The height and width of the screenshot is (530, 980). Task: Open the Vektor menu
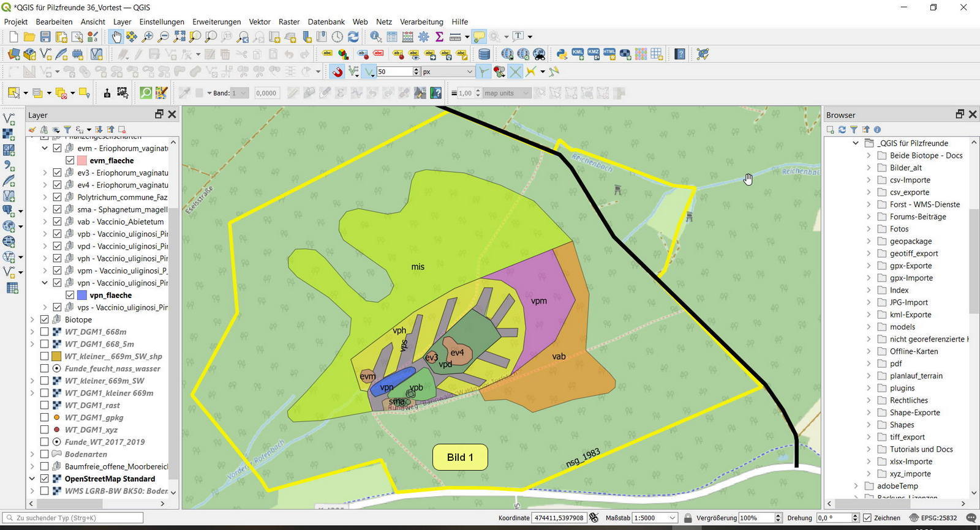259,21
